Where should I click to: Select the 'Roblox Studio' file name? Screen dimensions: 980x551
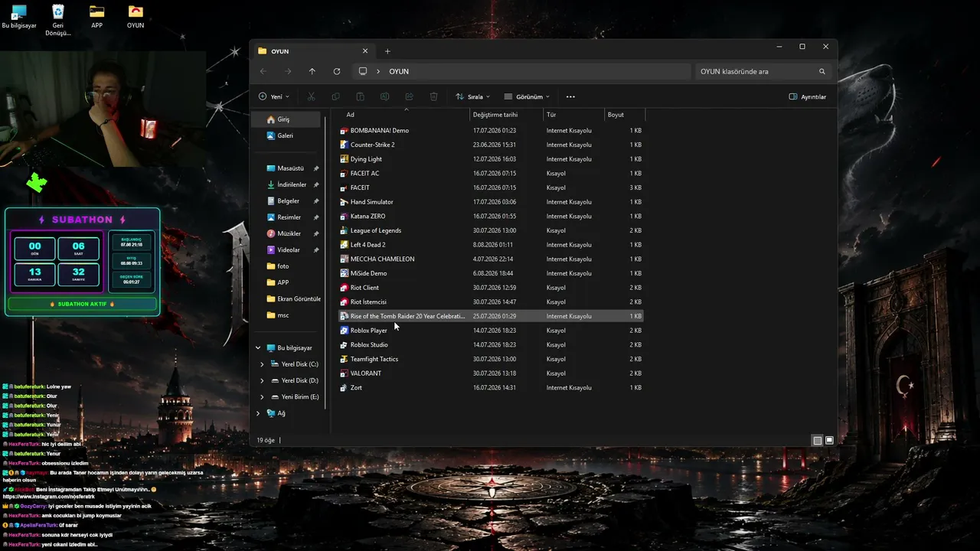click(x=370, y=345)
